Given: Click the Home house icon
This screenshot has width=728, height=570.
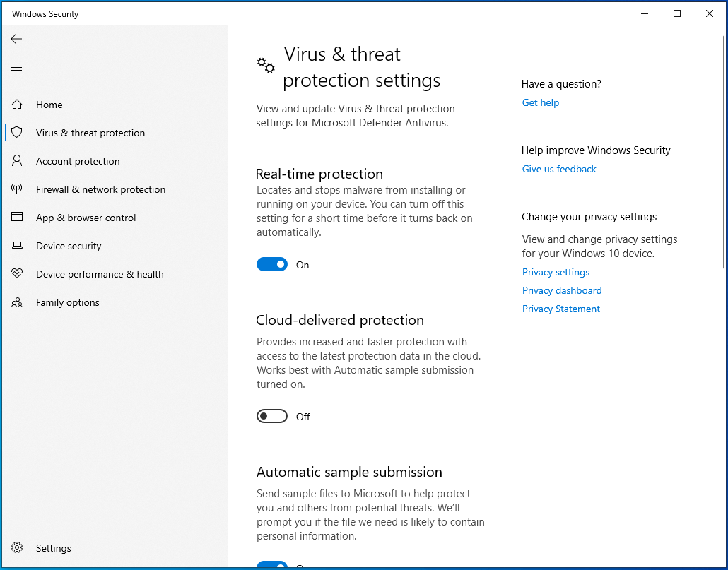Looking at the screenshot, I should [x=17, y=105].
